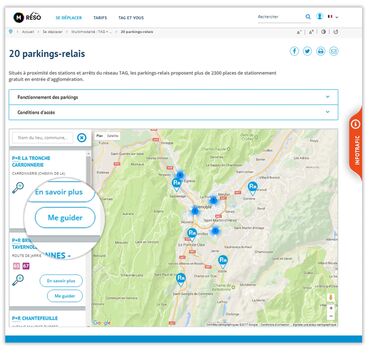Click lower En savoir plus button
Screen dimensions: 370x363
61,281
